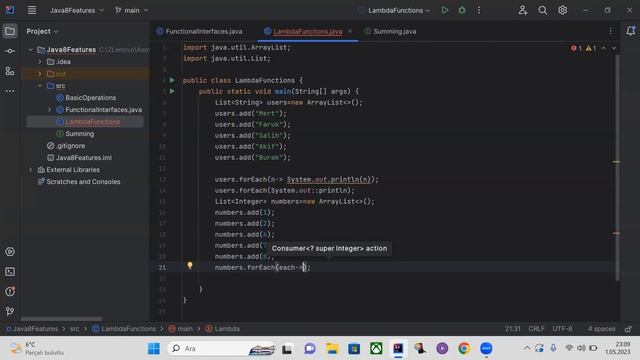The height and width of the screenshot is (360, 640).
Task: Click run gutter icon beside class LambdaFunctions
Action: click(172, 80)
